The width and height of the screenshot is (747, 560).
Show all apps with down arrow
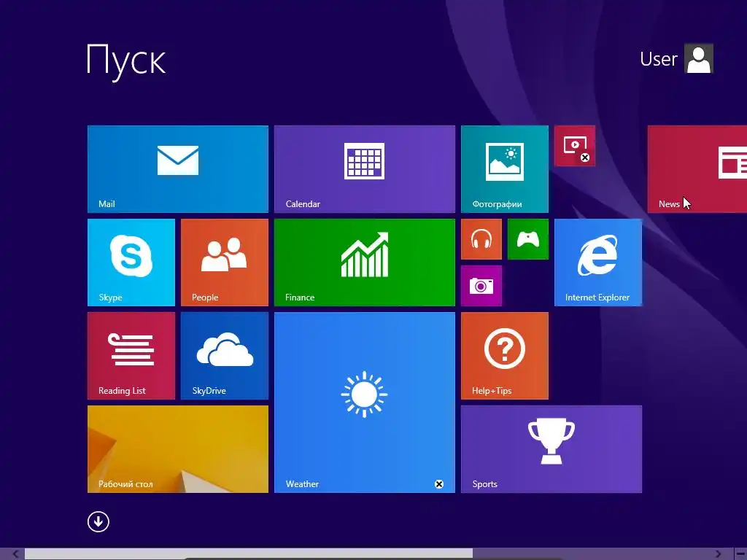[x=98, y=521]
